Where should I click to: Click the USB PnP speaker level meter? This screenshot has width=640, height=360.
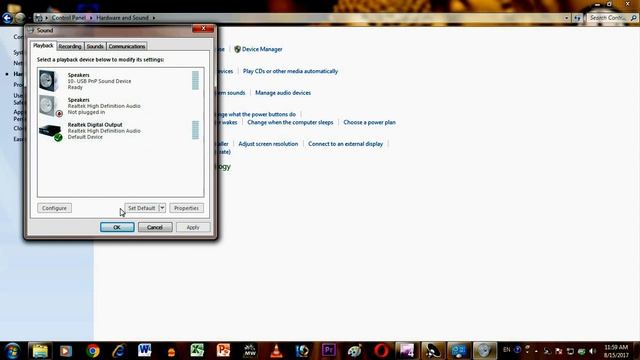(196, 80)
